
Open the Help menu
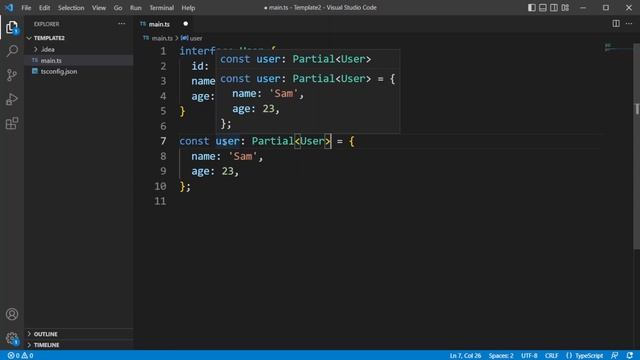click(x=188, y=8)
